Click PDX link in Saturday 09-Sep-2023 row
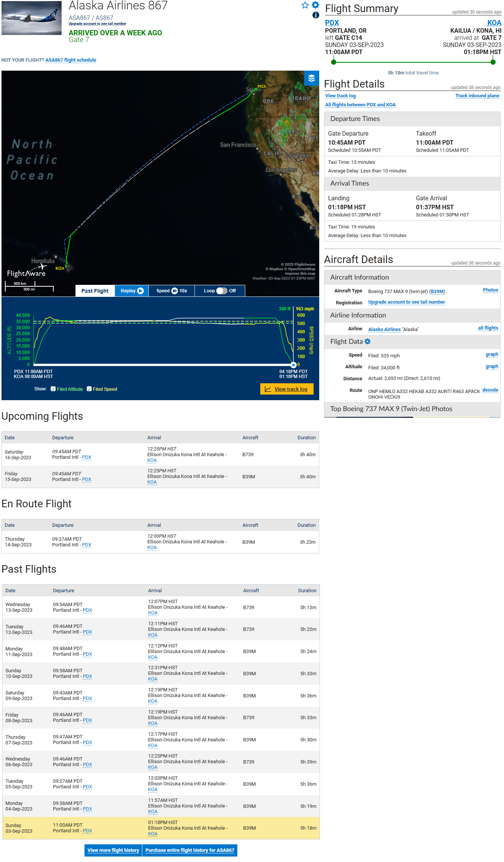The width and height of the screenshot is (504, 862). pyautogui.click(x=88, y=699)
